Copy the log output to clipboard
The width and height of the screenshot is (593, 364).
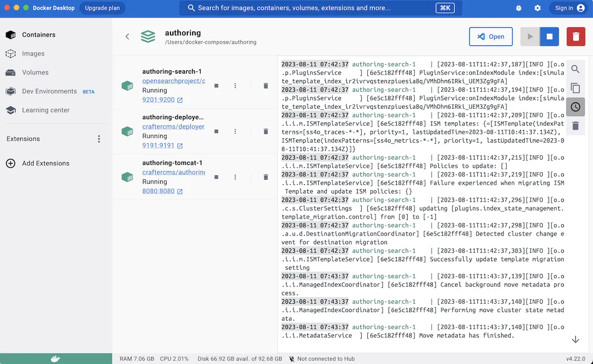pos(575,88)
